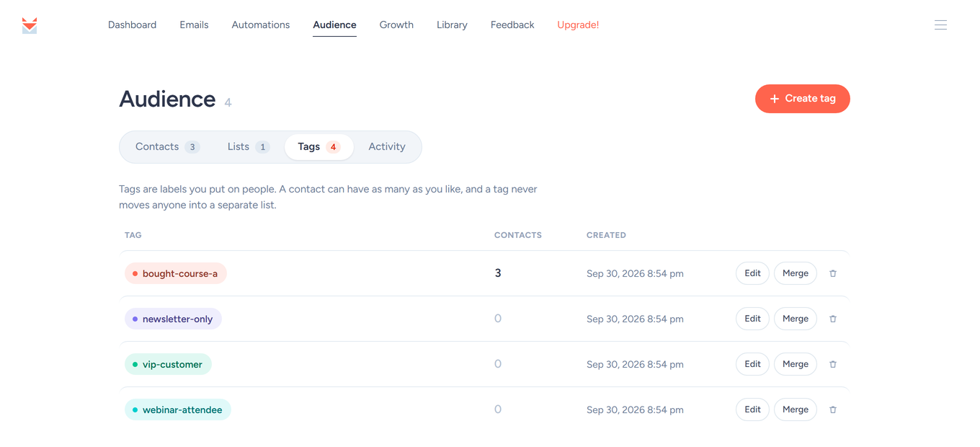Go to Dashboard in top navigation

(132, 25)
